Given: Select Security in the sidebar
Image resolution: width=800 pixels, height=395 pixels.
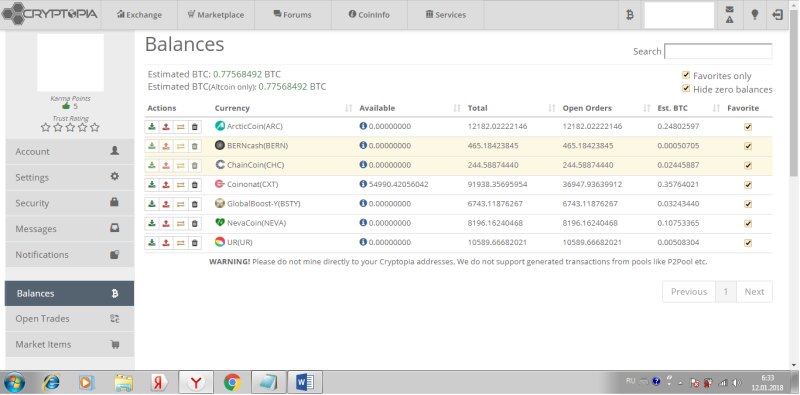Looking at the screenshot, I should (x=69, y=203).
